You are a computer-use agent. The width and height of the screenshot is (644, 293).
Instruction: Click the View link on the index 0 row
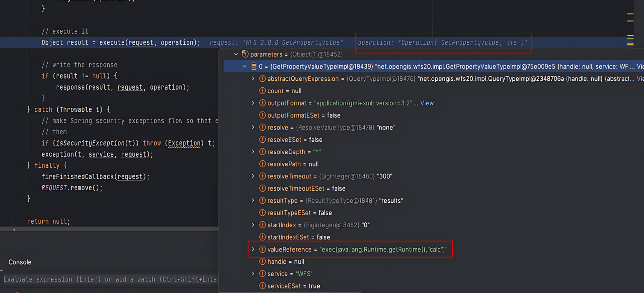(x=640, y=66)
